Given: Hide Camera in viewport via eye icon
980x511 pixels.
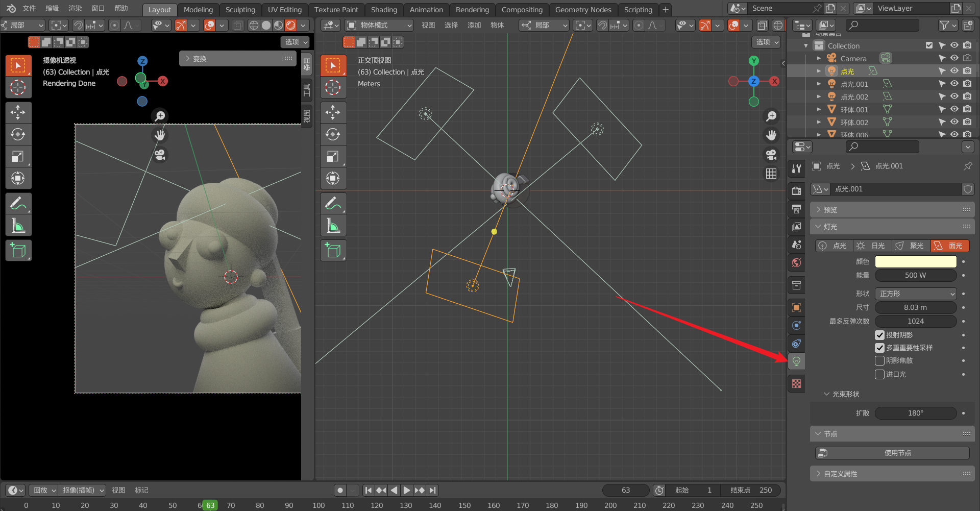Looking at the screenshot, I should (x=954, y=58).
